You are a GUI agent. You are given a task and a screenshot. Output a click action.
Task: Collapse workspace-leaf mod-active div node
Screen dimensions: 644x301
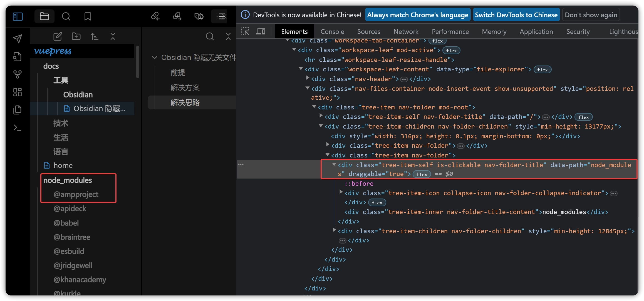click(x=294, y=50)
